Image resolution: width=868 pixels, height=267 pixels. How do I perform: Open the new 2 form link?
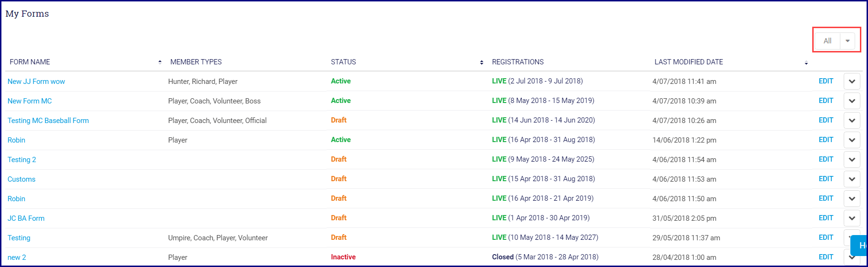pyautogui.click(x=17, y=257)
